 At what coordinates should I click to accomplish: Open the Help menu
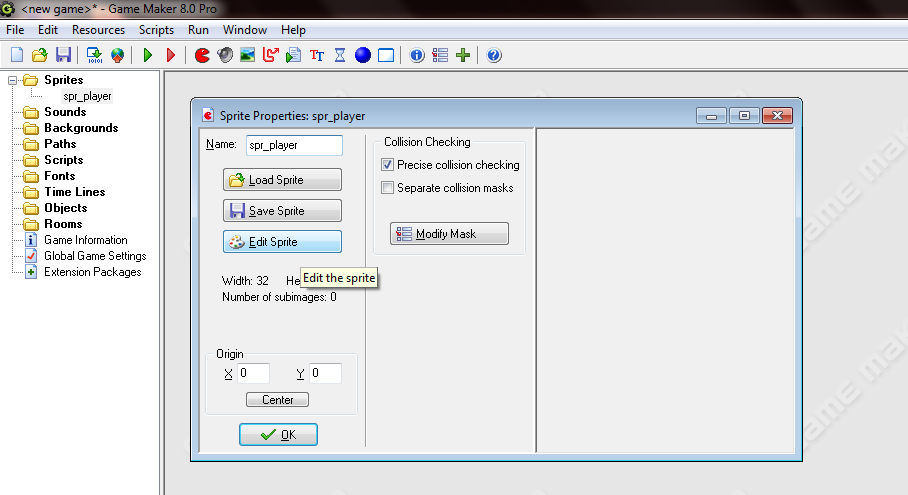pos(293,30)
